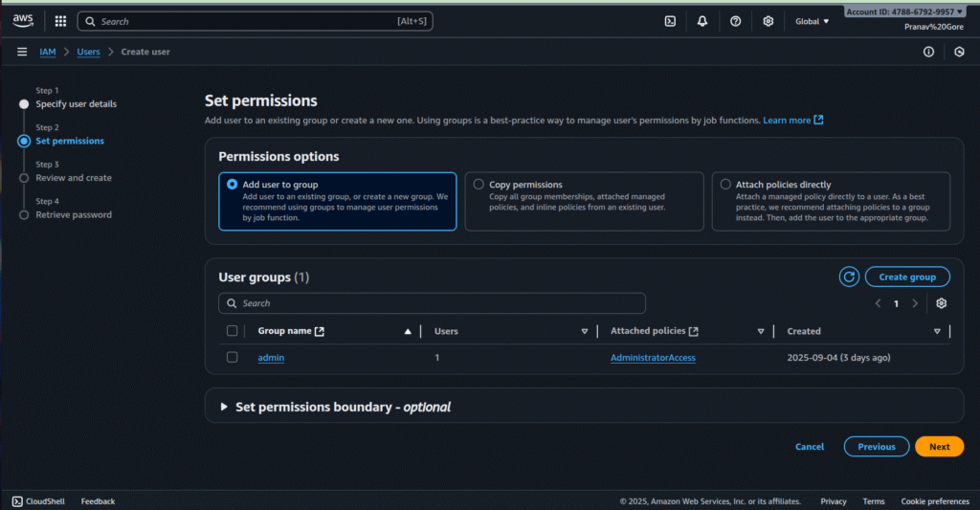Open the AWS services grid menu
The width and height of the screenshot is (980, 510).
pos(60,21)
